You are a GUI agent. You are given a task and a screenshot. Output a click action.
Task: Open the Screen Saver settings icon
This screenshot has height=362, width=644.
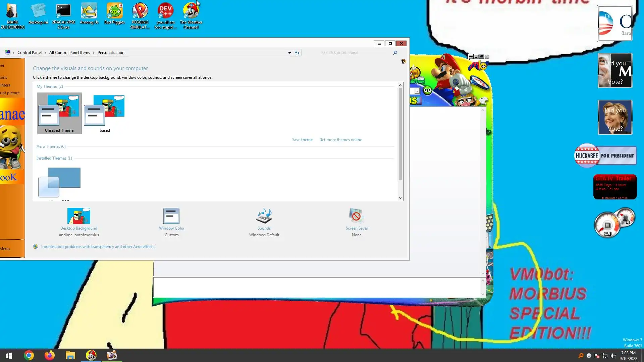[x=356, y=216]
